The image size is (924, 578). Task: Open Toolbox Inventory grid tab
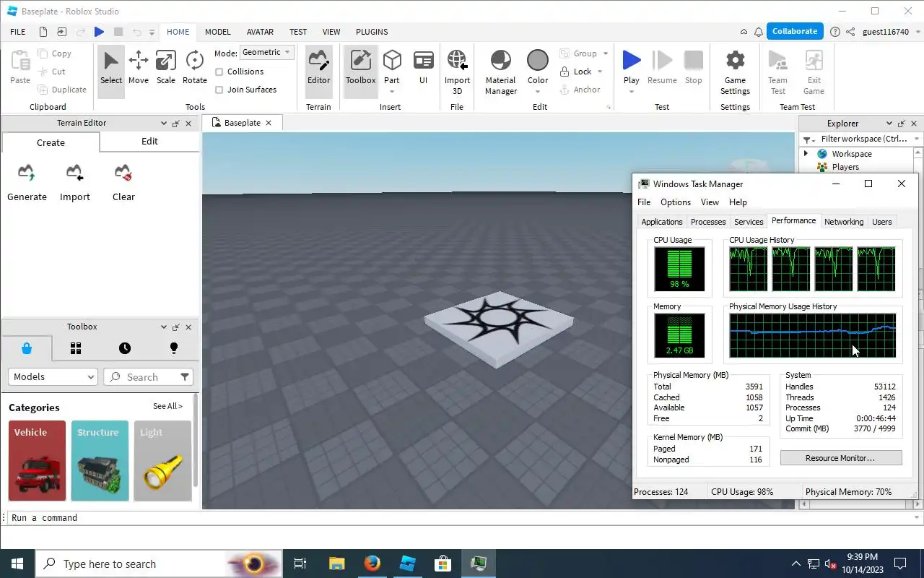pos(76,348)
